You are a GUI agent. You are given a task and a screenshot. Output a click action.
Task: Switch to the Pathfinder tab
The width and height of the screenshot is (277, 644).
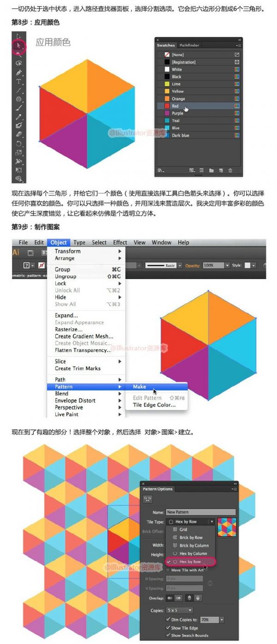pyautogui.click(x=189, y=45)
